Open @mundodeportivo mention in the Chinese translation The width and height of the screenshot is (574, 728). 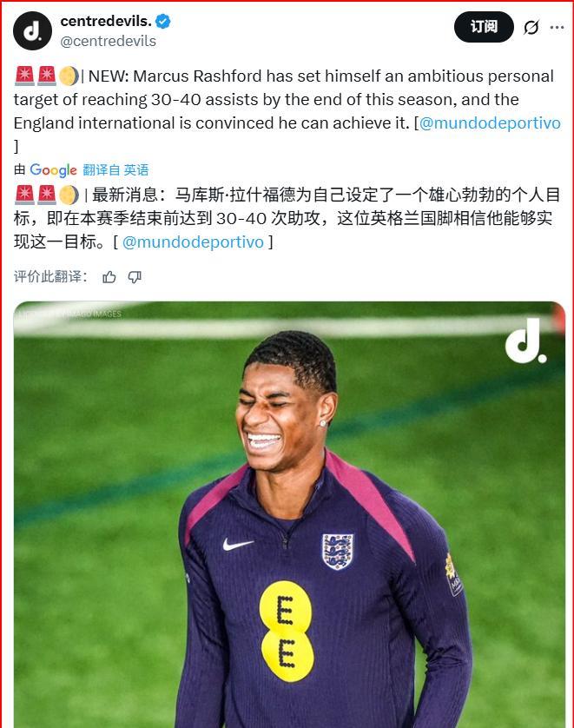point(193,242)
